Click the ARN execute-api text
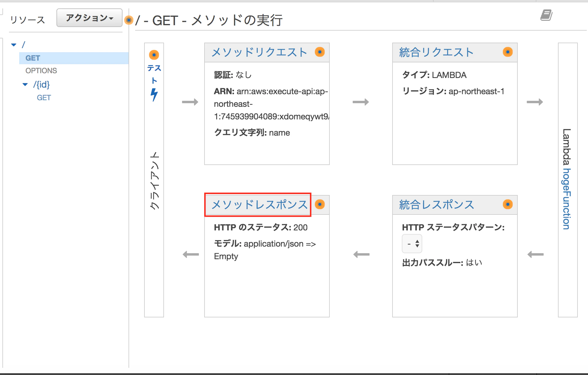Viewport: 588px width, 375px height. pyautogui.click(x=271, y=104)
